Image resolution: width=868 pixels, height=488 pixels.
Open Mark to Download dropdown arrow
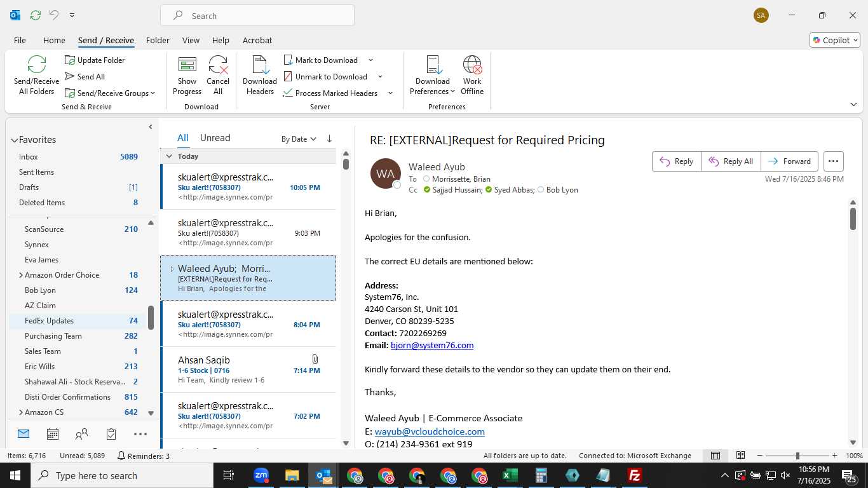tap(370, 60)
